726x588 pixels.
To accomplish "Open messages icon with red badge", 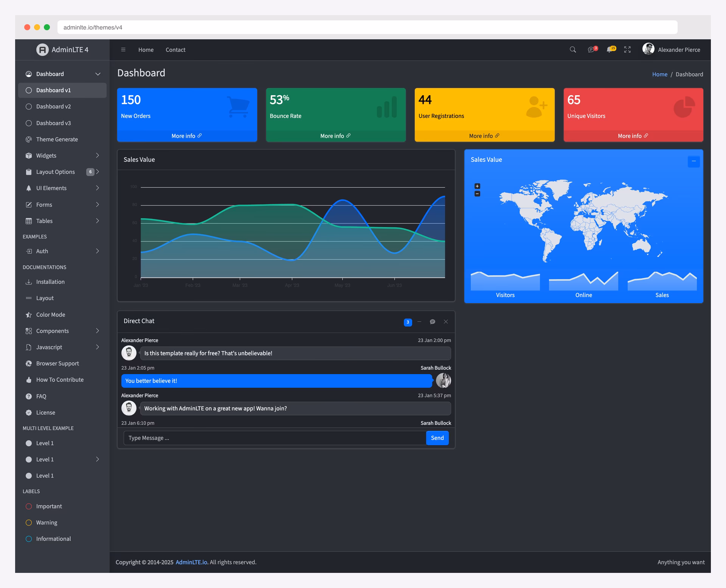I will pyautogui.click(x=593, y=50).
